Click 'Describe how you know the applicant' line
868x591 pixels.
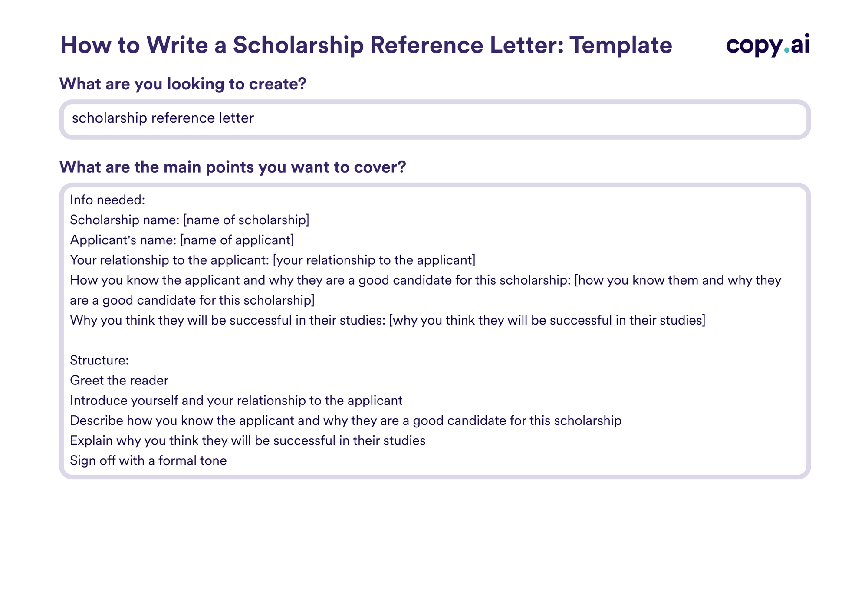pyautogui.click(x=345, y=420)
